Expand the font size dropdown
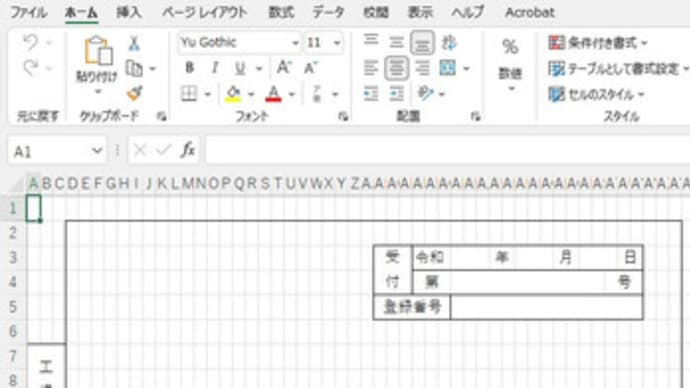690x388 pixels. pyautogui.click(x=337, y=43)
